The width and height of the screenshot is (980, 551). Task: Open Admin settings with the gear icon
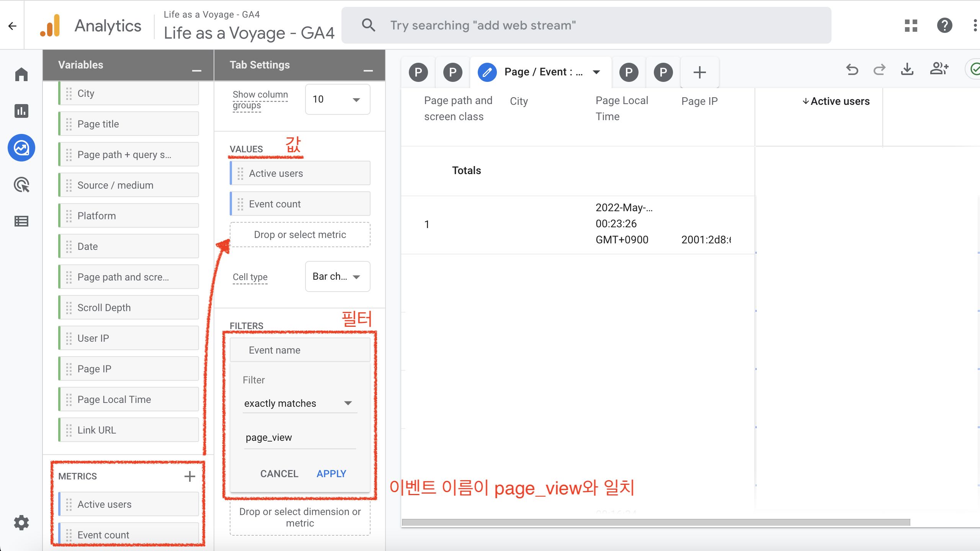[21, 523]
